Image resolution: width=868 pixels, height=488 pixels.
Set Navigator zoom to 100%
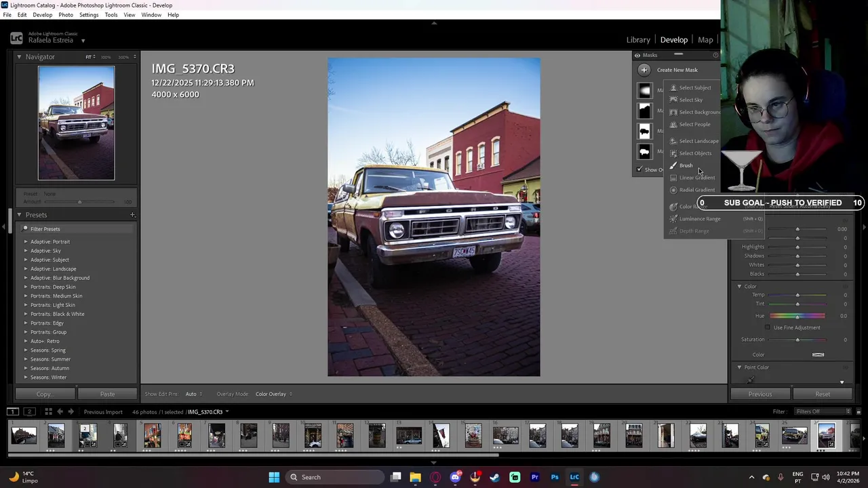tap(106, 57)
